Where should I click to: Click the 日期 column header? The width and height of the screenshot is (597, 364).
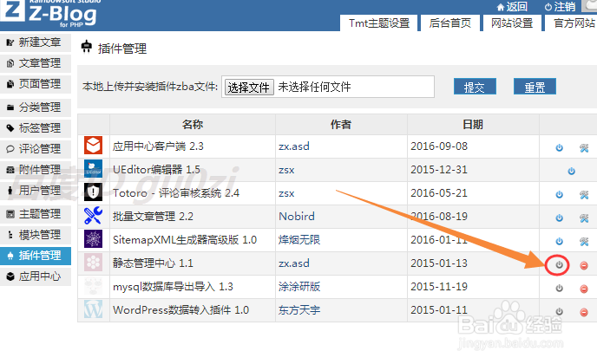[473, 125]
